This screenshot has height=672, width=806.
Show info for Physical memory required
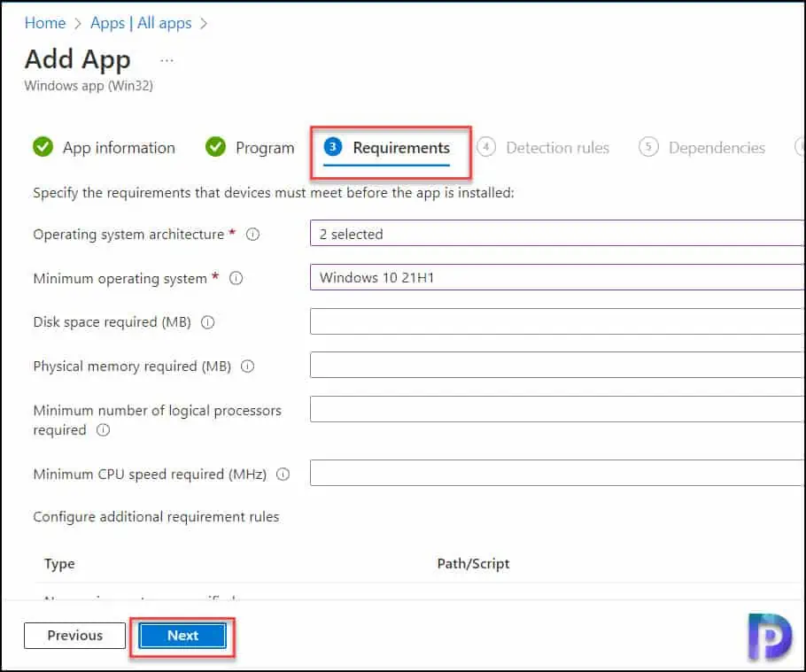pyautogui.click(x=248, y=367)
